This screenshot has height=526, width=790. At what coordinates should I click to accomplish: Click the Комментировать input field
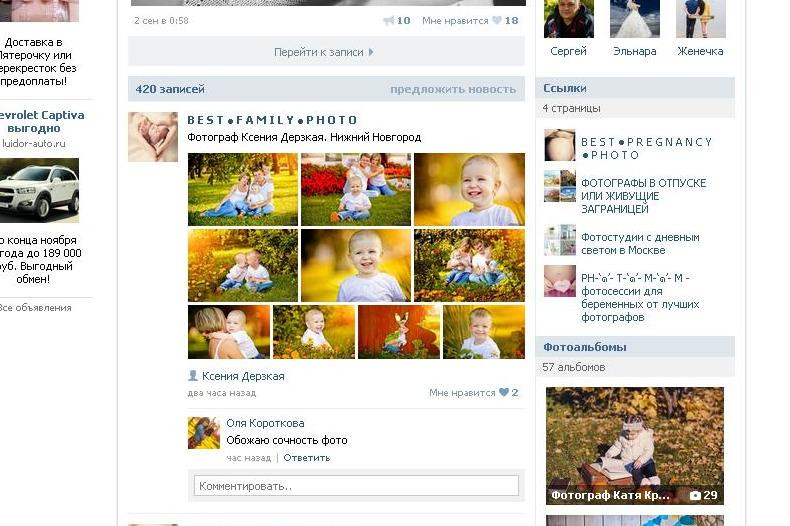356,486
